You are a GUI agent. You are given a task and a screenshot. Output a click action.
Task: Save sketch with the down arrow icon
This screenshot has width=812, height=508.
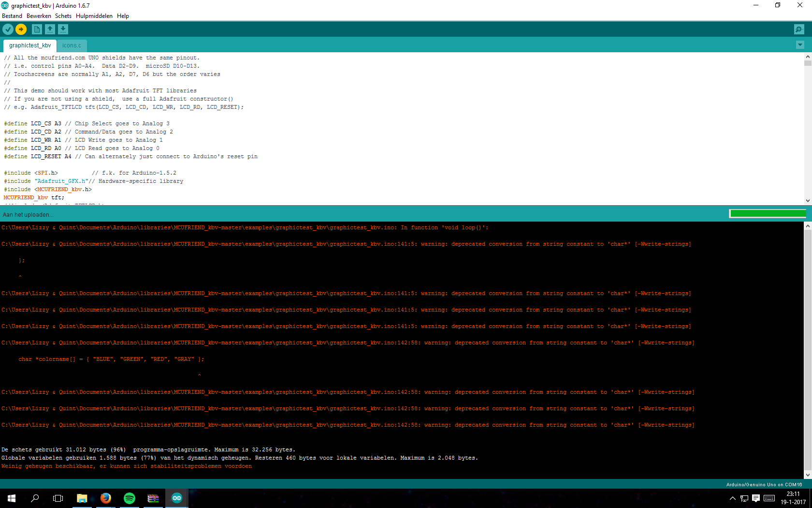[63, 30]
